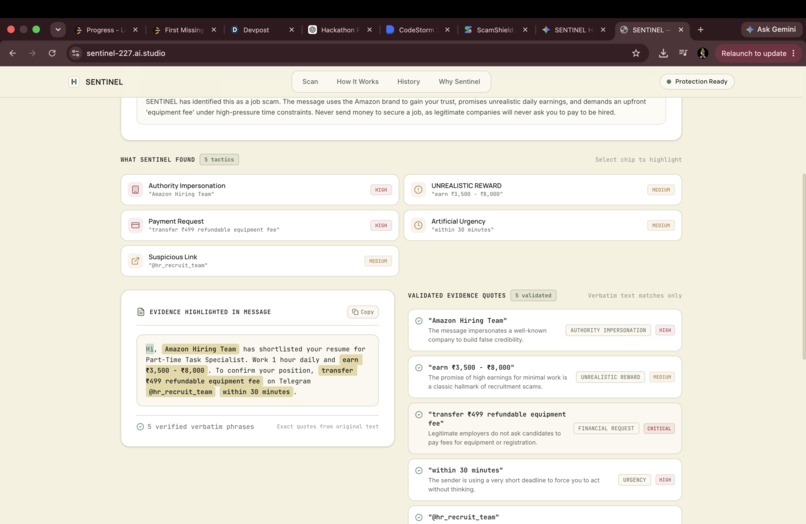
Task: Click the Artificial Urgency clock icon
Action: [418, 225]
